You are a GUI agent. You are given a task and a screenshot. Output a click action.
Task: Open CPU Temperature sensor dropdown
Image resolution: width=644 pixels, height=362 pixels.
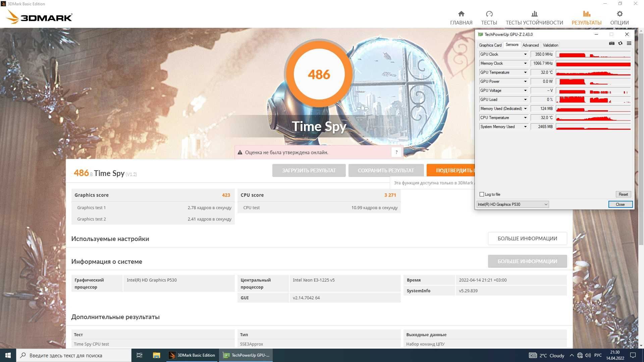(x=525, y=118)
